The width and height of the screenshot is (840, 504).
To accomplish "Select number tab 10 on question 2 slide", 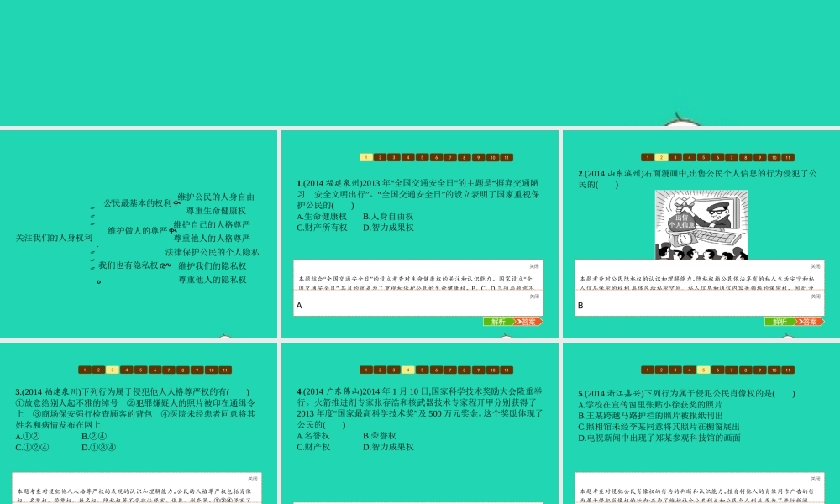I will click(774, 157).
